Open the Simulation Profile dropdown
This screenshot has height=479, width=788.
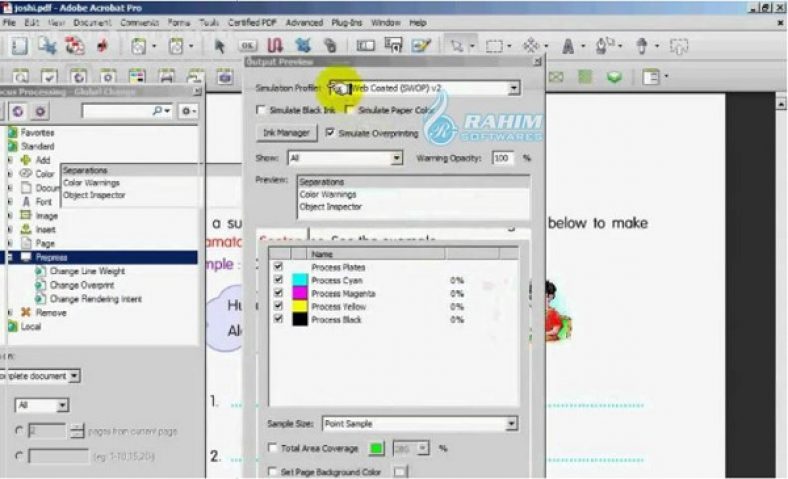[513, 88]
